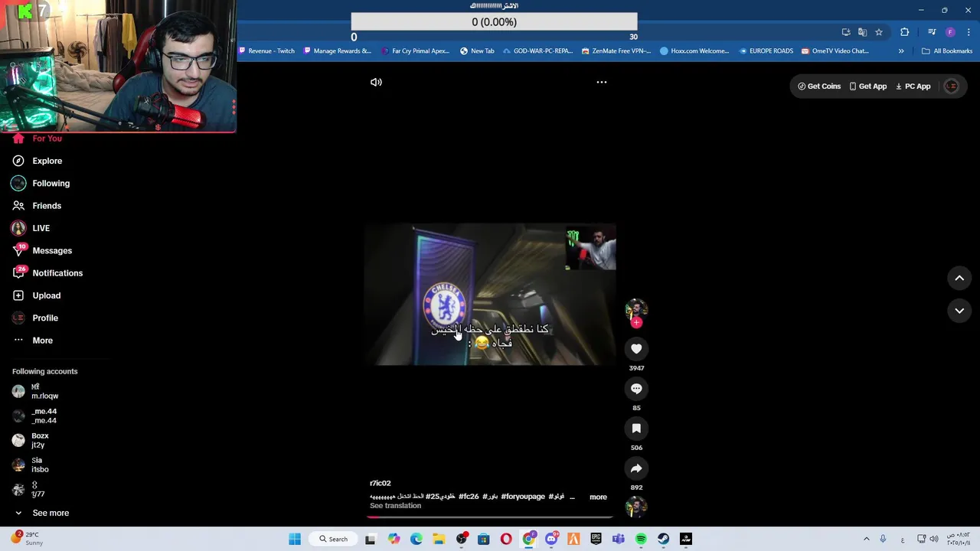Open the video's three-dot options menu
This screenshot has width=980, height=551.
pos(602,82)
